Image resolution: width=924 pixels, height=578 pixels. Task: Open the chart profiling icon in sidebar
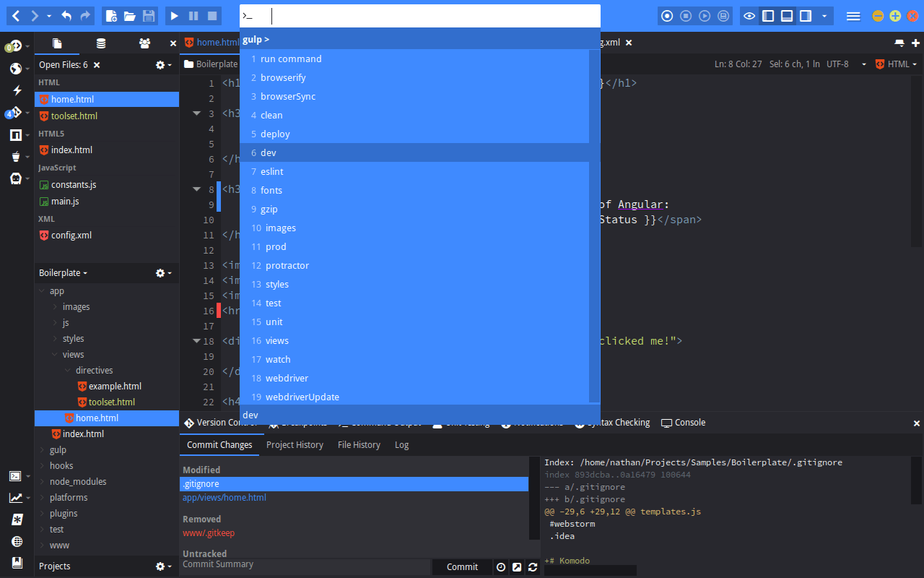(x=15, y=498)
